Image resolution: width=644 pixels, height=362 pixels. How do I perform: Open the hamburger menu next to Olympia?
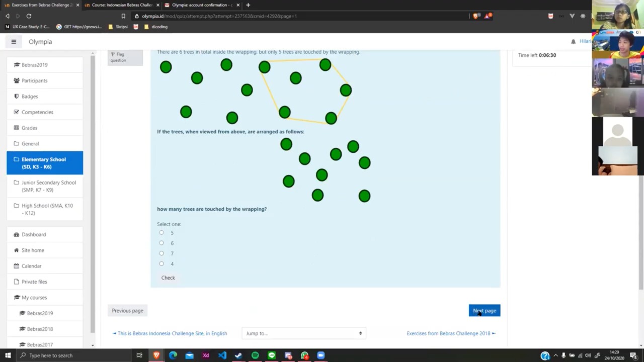pyautogui.click(x=14, y=42)
